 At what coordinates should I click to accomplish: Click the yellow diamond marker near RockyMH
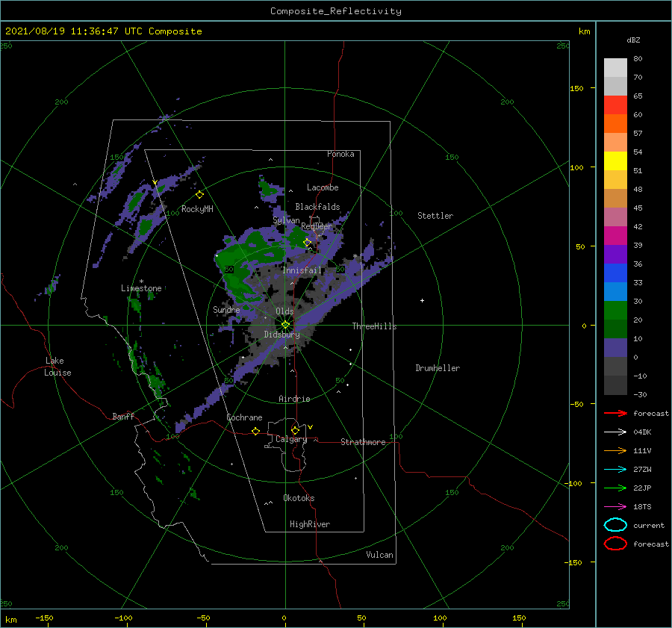click(199, 195)
